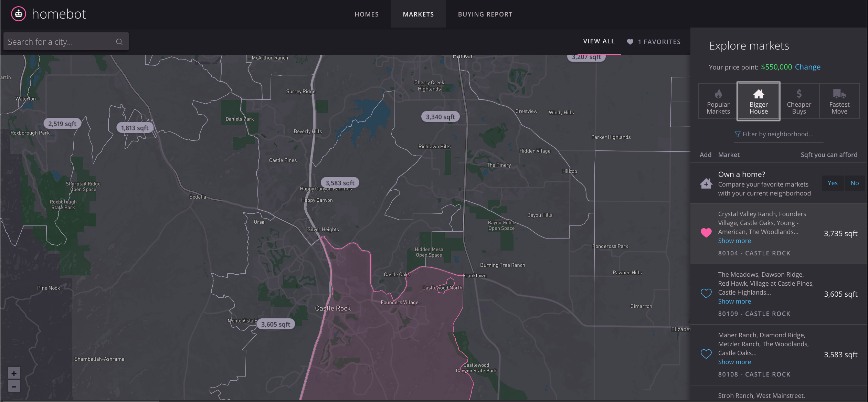Select the 80104 - CASTLE ROCK label

754,253
